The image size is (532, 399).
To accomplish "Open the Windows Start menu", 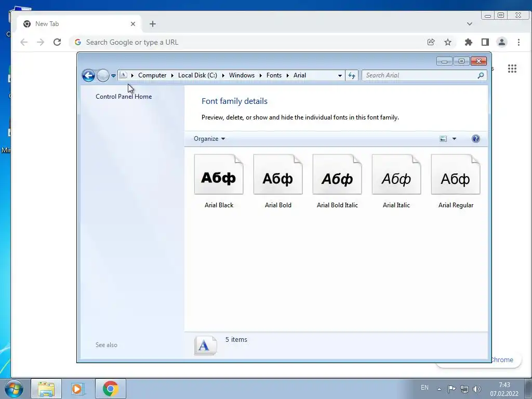I will click(14, 389).
